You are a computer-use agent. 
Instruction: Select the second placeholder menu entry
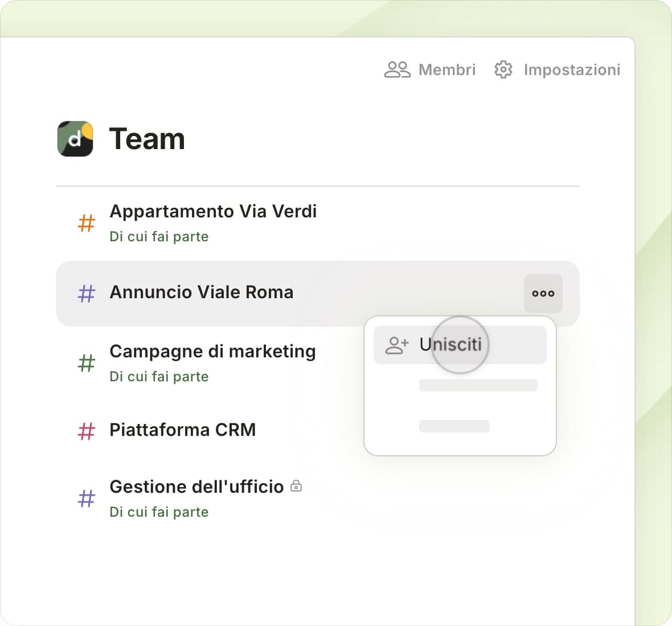click(477, 385)
